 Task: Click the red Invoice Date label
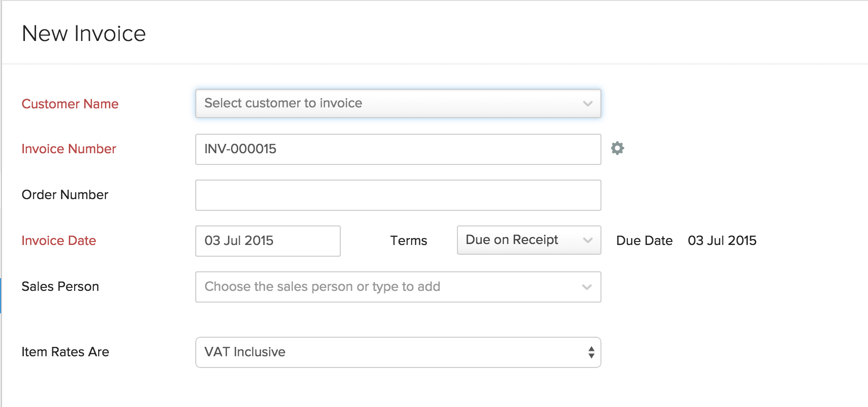[x=59, y=241]
